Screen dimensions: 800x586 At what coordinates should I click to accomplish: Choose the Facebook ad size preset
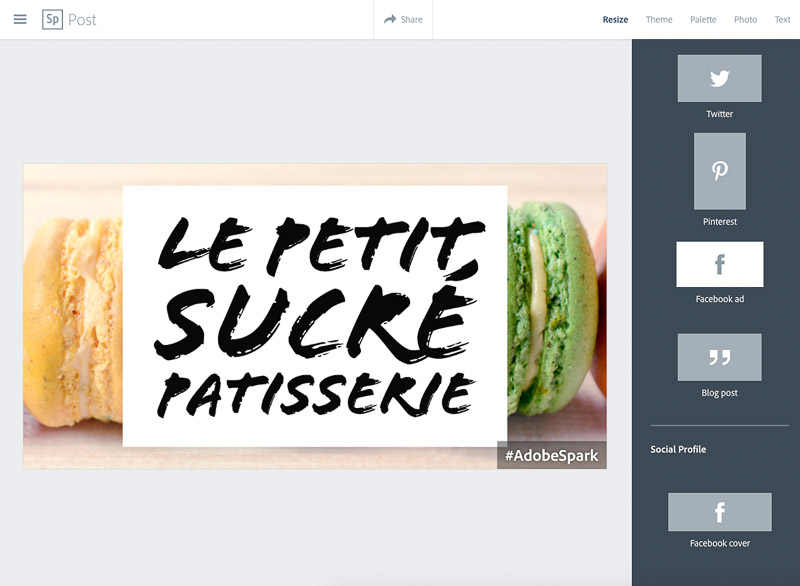point(719,264)
